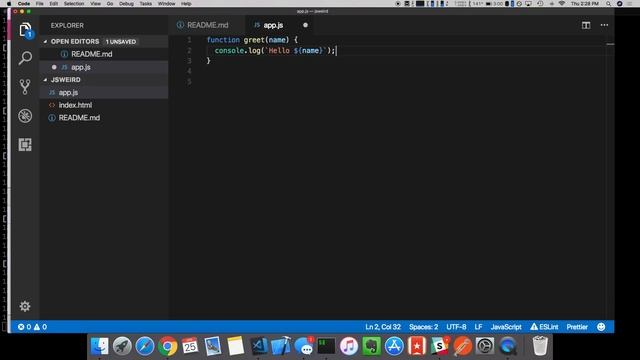Click the ESLint warning indicator in the status bar
The height and width of the screenshot is (360, 640).
point(544,327)
